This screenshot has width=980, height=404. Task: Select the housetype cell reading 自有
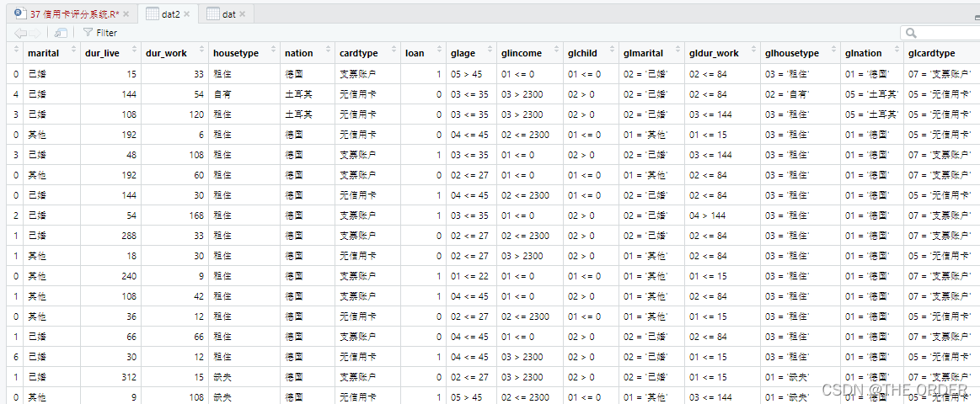(244, 94)
